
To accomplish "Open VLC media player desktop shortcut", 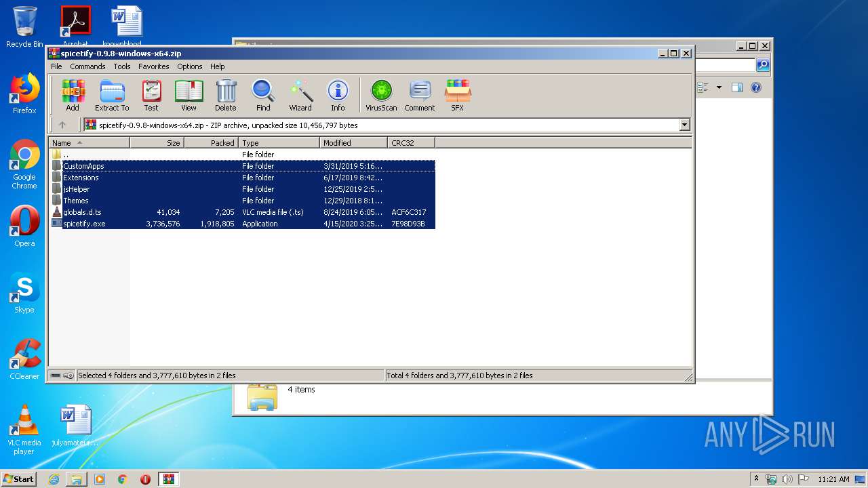I will click(24, 430).
